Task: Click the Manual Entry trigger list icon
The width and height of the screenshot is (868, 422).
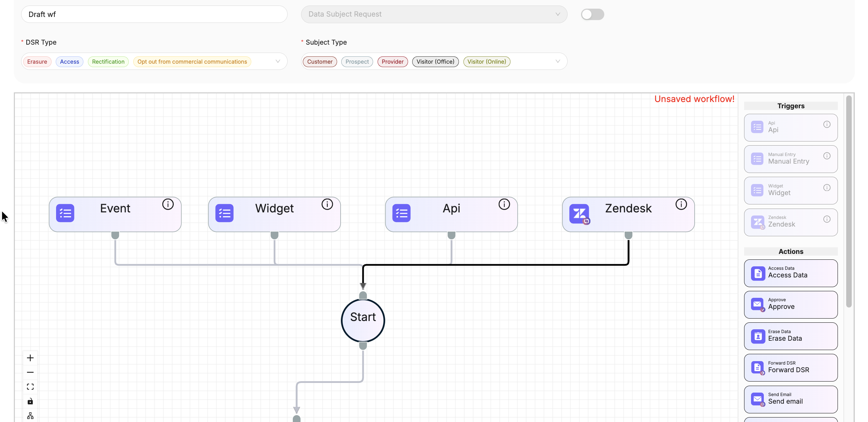Action: pyautogui.click(x=757, y=159)
